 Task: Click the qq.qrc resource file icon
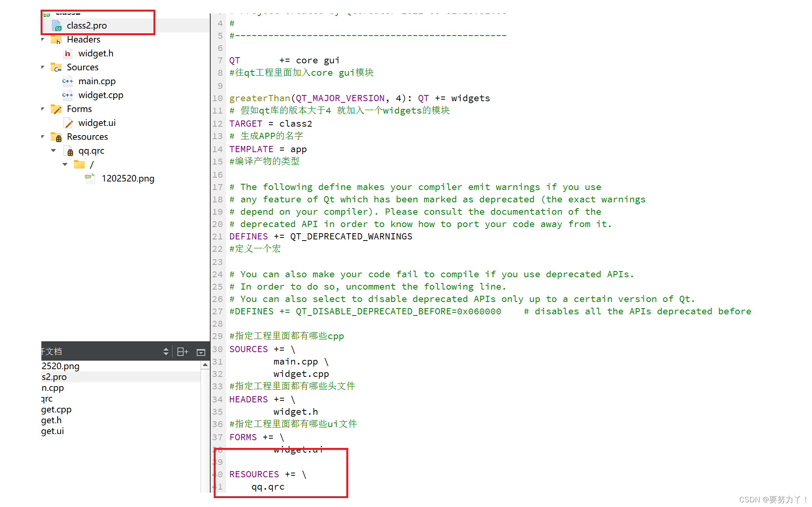tap(69, 151)
